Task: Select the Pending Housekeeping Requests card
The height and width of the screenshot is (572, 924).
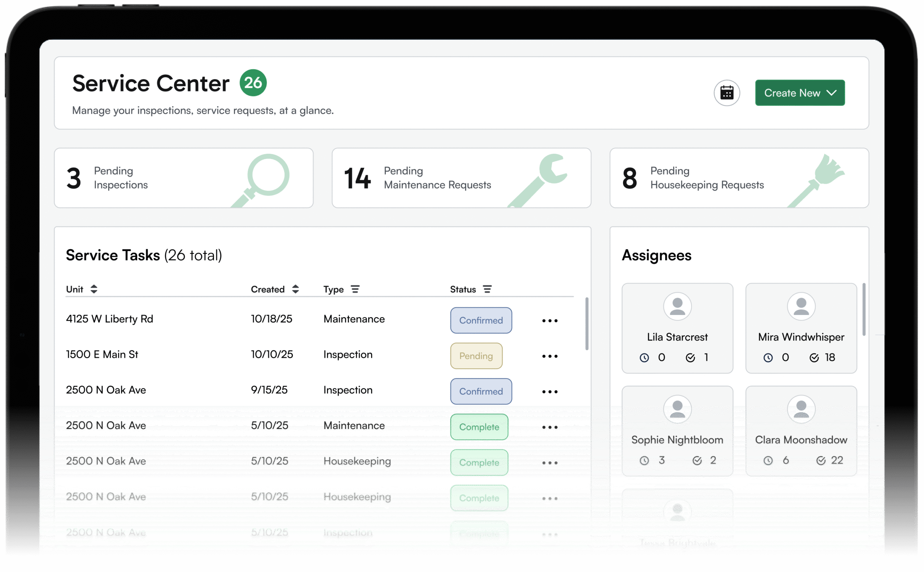Action: (739, 178)
